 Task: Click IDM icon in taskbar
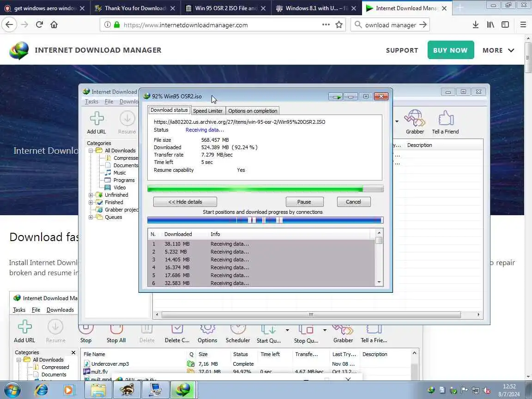(183, 390)
